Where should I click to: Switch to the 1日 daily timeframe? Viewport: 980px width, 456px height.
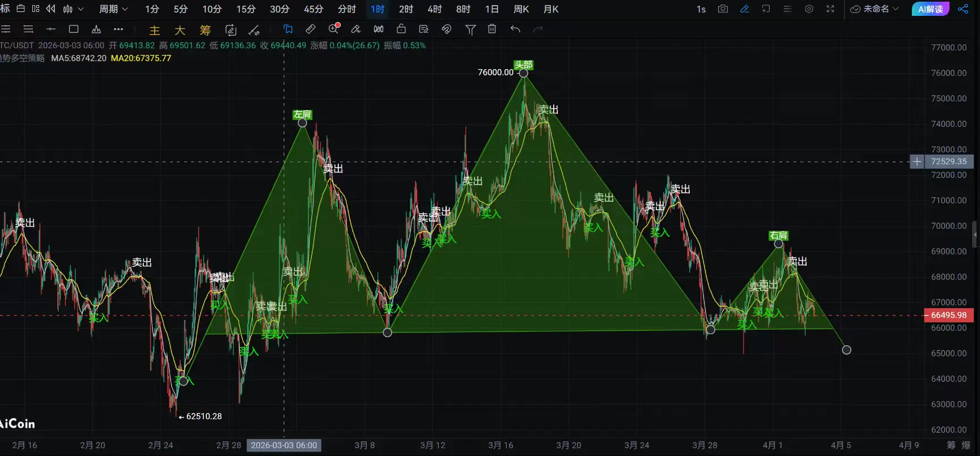(x=492, y=9)
